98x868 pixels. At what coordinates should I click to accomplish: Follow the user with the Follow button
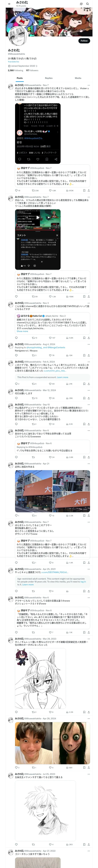[84, 41]
